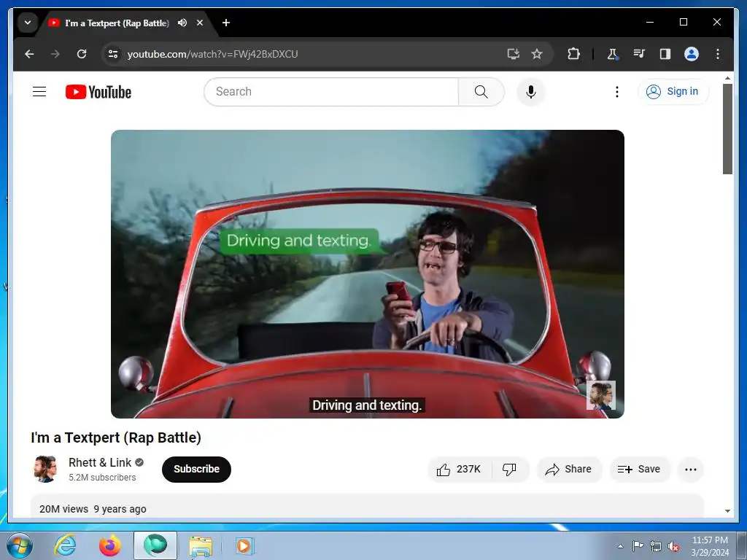This screenshot has height=560, width=747.
Task: Launch Firefox from taskbar
Action: (110, 545)
